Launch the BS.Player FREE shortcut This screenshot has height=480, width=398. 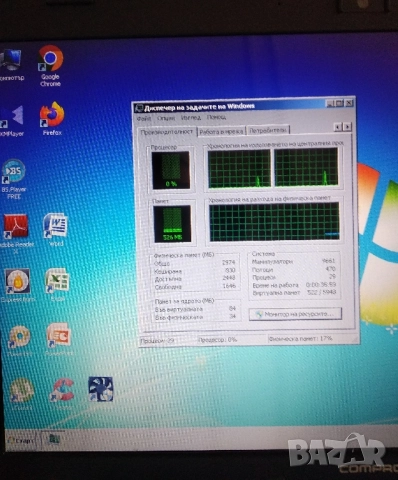click(x=13, y=179)
